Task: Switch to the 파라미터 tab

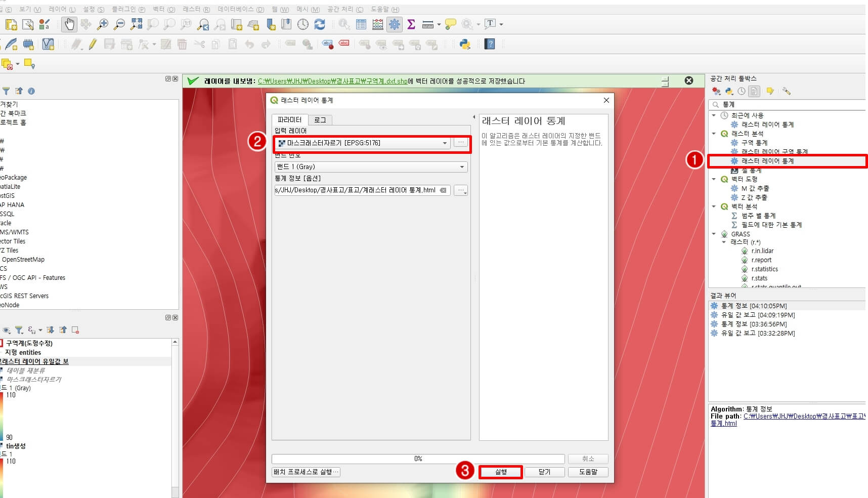Action: pos(289,119)
